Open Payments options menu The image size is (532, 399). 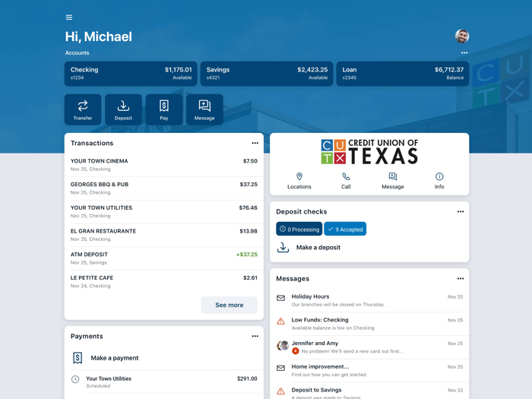[255, 336]
